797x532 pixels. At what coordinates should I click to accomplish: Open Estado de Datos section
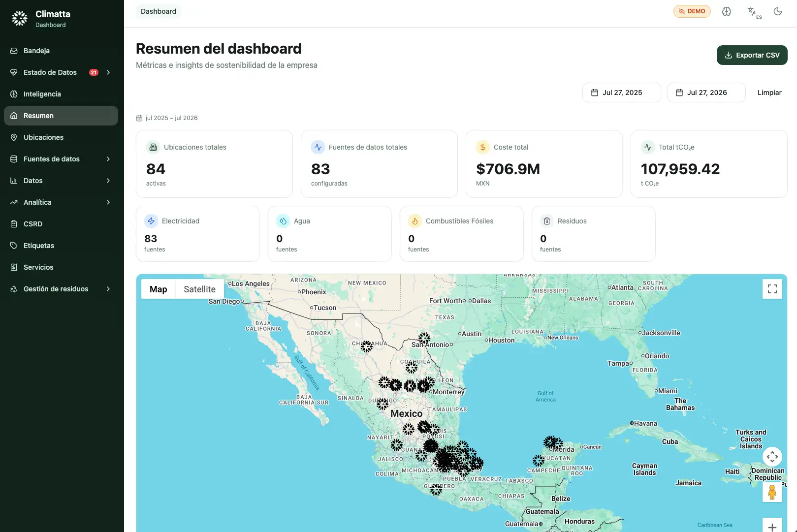click(x=61, y=72)
